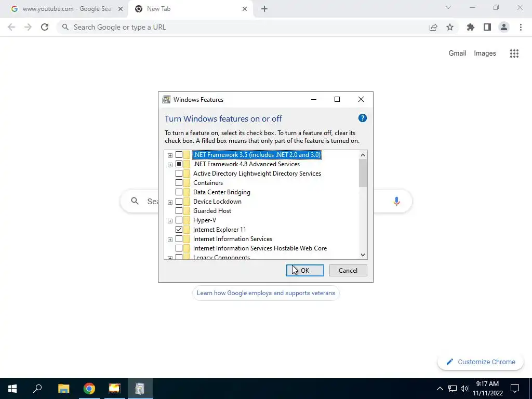Show hidden tray icons chevron
Screen dimensions: 532x399
(440, 389)
